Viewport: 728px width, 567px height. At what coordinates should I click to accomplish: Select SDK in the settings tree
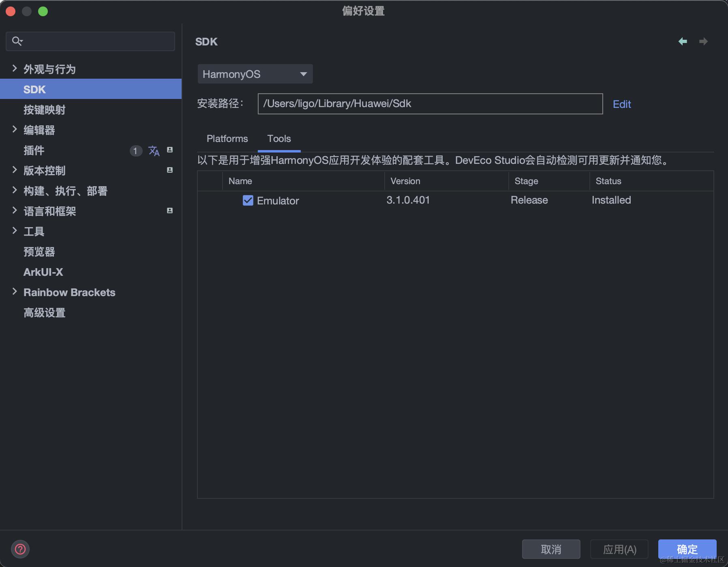(x=91, y=89)
